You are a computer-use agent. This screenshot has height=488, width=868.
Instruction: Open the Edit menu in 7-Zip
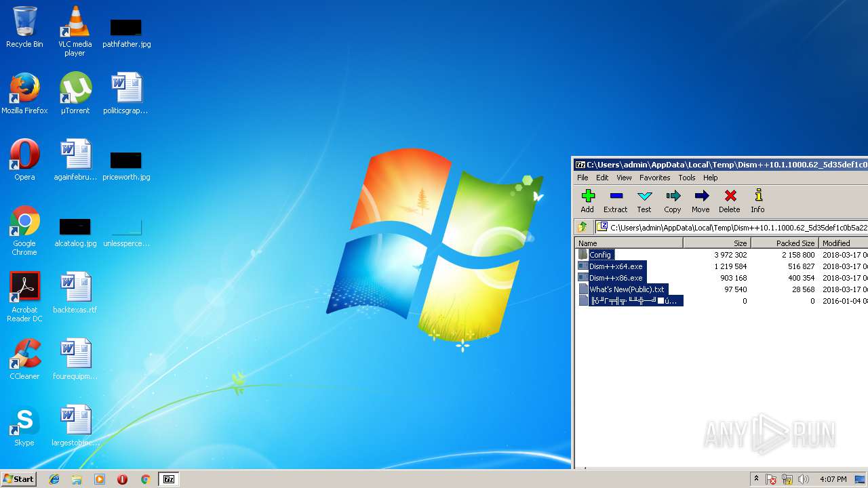[x=602, y=178]
